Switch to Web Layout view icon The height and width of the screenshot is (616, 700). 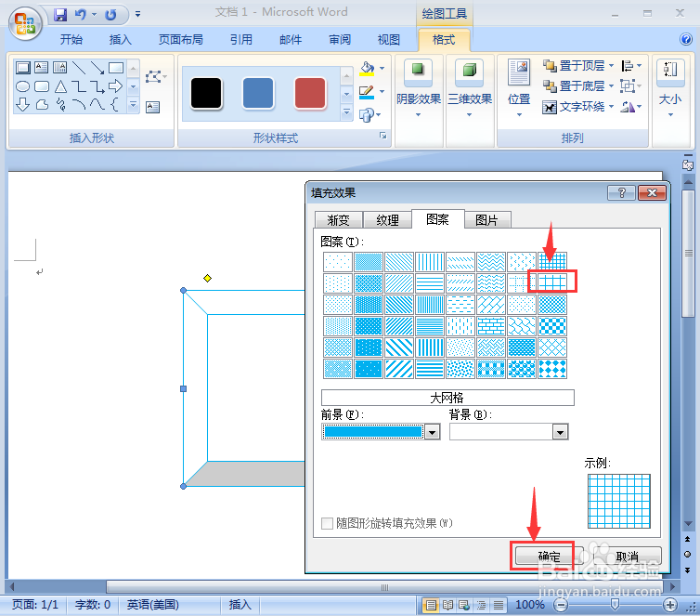coord(464,605)
